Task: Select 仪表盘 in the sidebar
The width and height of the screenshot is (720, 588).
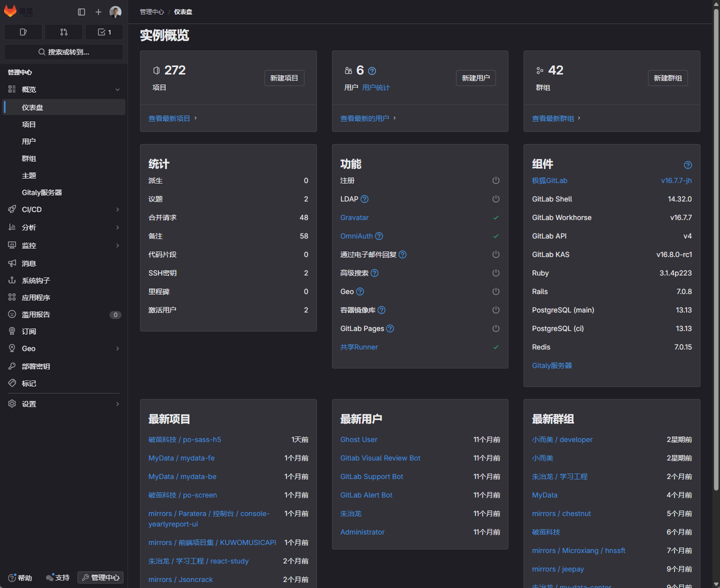Action: pos(64,107)
